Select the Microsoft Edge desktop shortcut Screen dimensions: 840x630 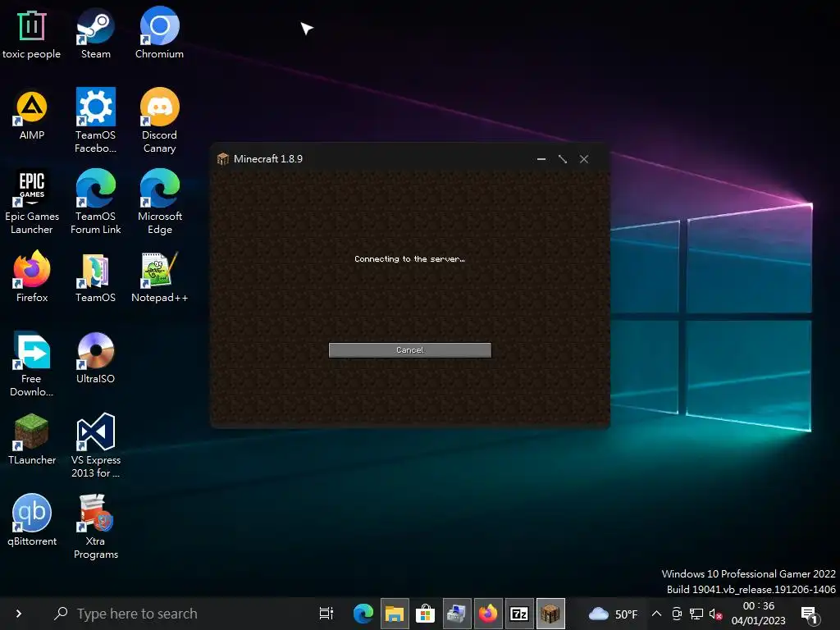point(159,203)
